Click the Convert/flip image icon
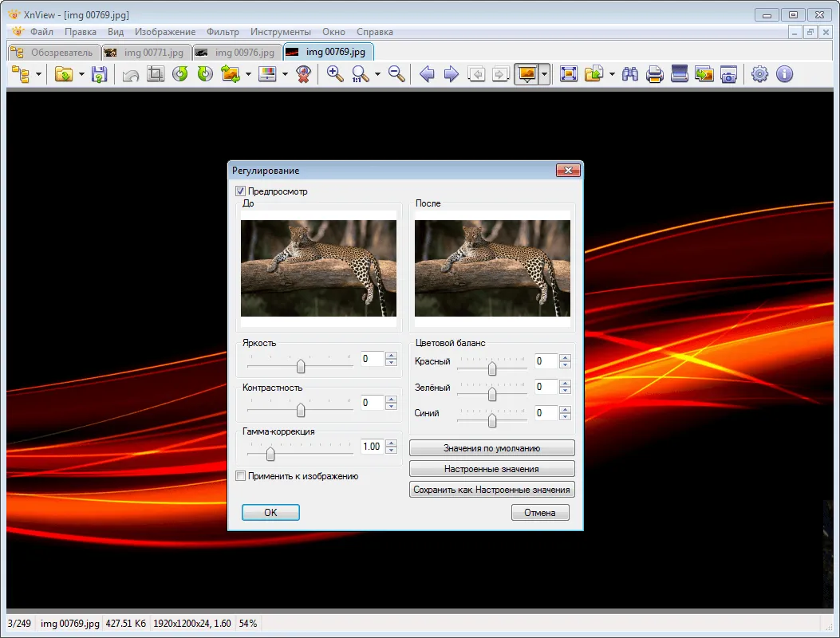Image resolution: width=840 pixels, height=638 pixels. pos(231,74)
